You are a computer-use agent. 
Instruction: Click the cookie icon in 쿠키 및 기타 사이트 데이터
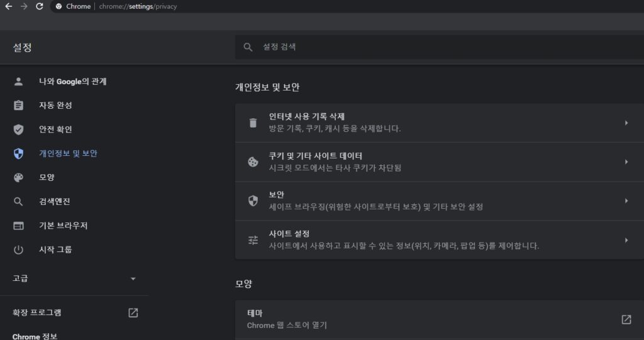coord(253,162)
